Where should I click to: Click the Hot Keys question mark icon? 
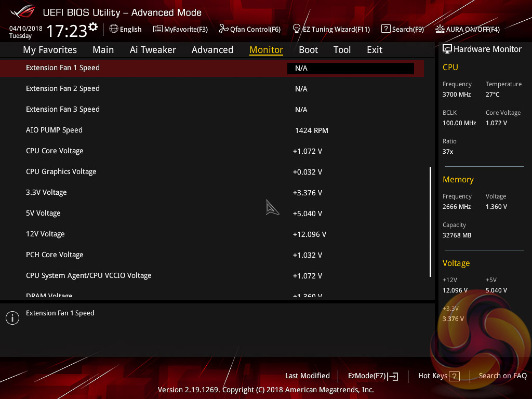(454, 376)
